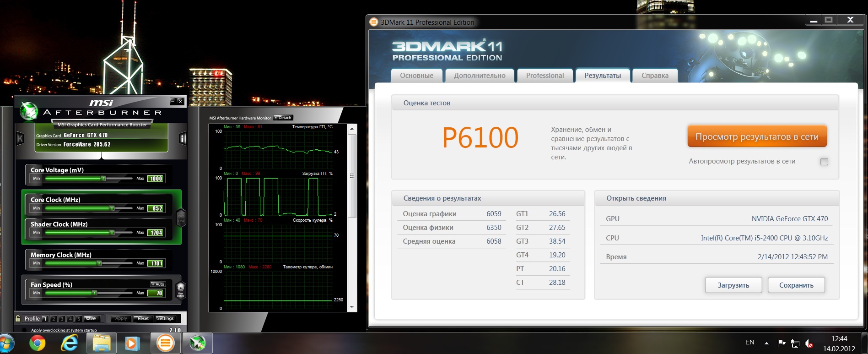Click the Core Voltage slider handle
The image size is (868, 354).
coord(103,178)
